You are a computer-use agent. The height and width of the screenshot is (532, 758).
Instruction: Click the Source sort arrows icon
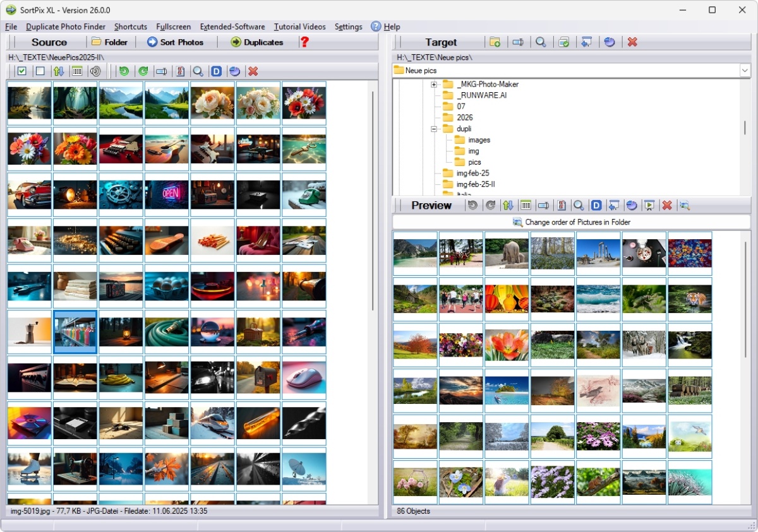(59, 71)
